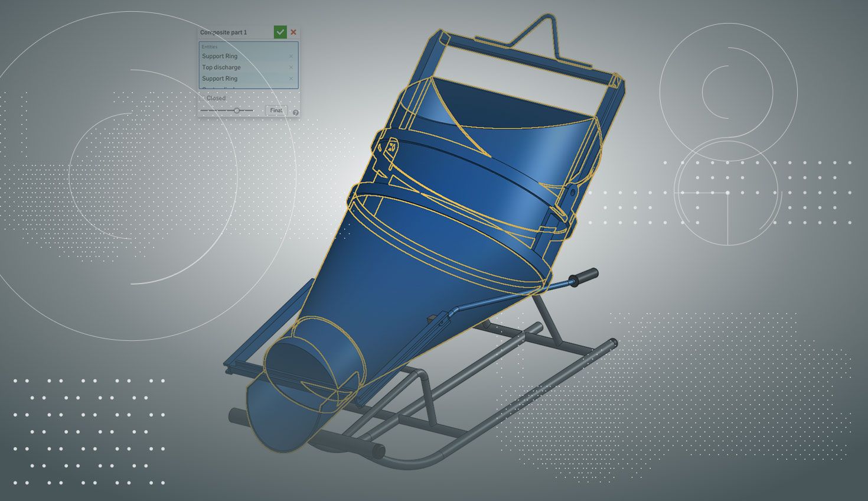Remove the last visible Support Ring entity
Viewport: 868px width, 501px height.
[291, 79]
